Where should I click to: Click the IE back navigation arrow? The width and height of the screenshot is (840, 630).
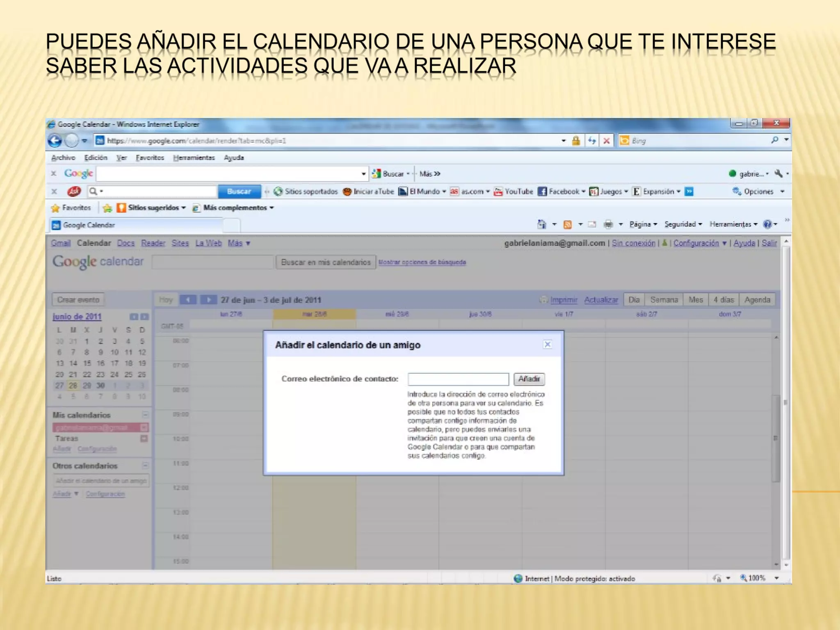[x=55, y=141]
